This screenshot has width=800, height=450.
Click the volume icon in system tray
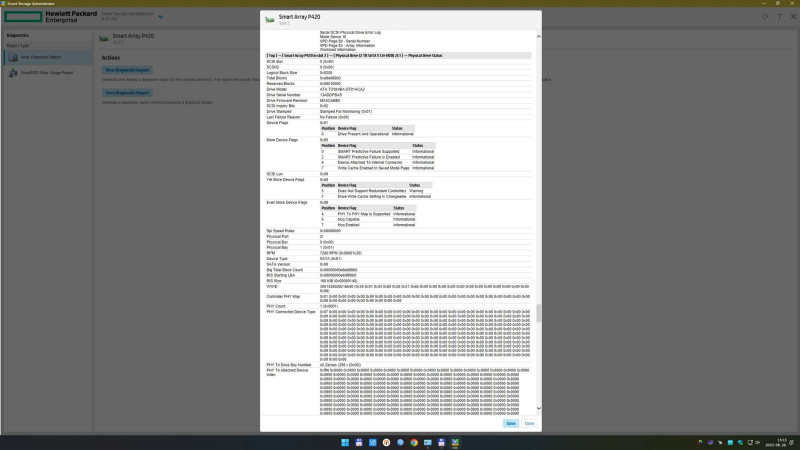[758, 442]
